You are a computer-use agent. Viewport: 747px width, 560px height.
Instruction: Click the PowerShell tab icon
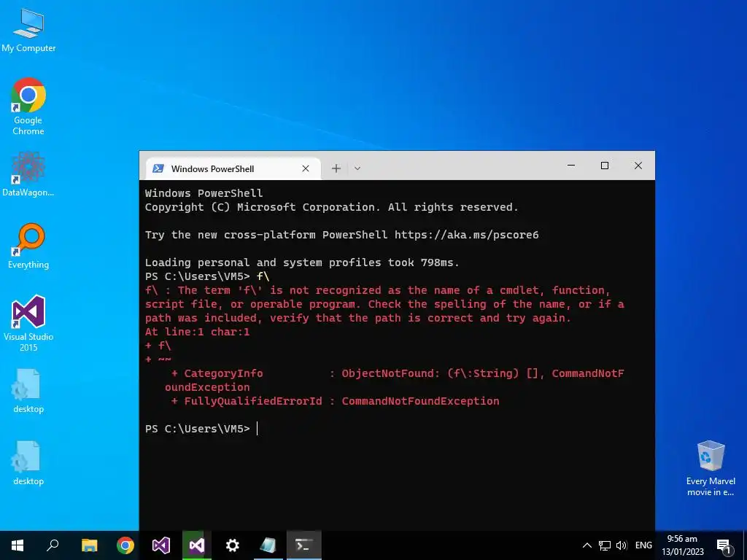point(158,168)
